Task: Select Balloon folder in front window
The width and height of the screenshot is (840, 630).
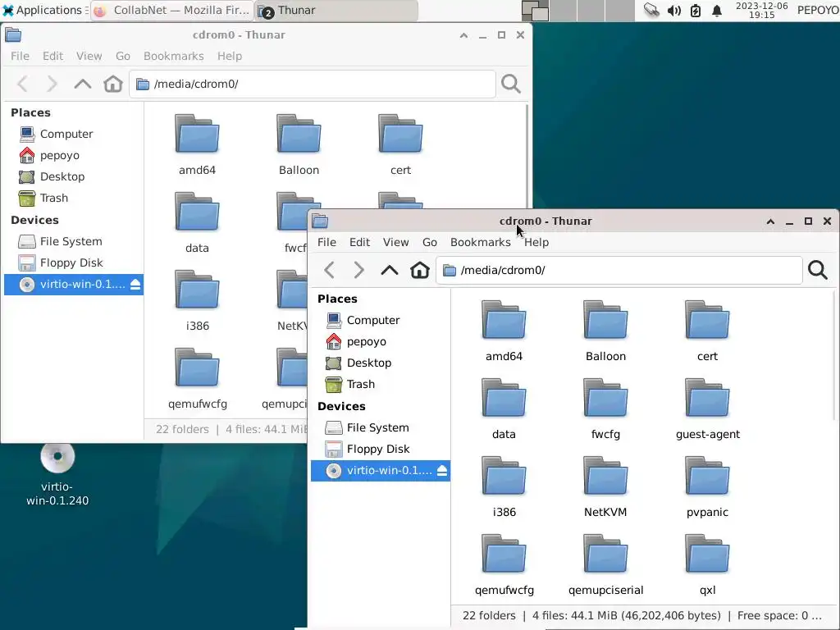Action: coord(605,331)
